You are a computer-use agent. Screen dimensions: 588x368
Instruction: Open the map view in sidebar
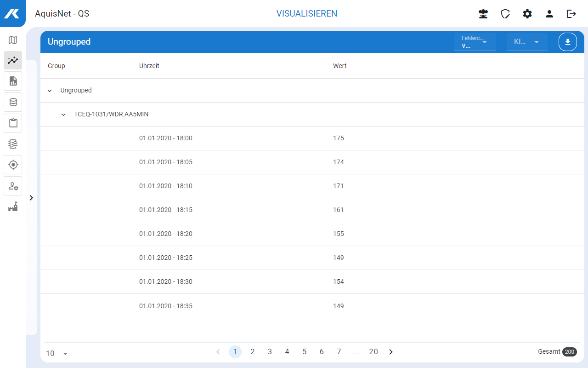tap(13, 40)
